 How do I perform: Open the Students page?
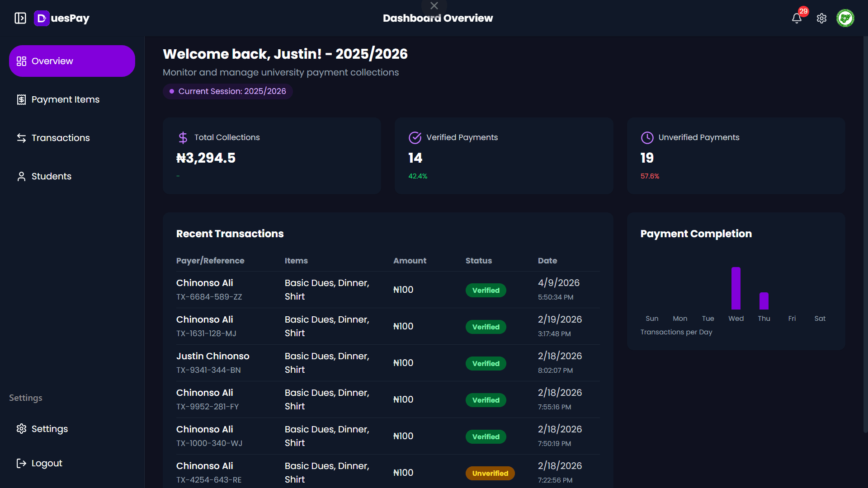click(x=51, y=176)
